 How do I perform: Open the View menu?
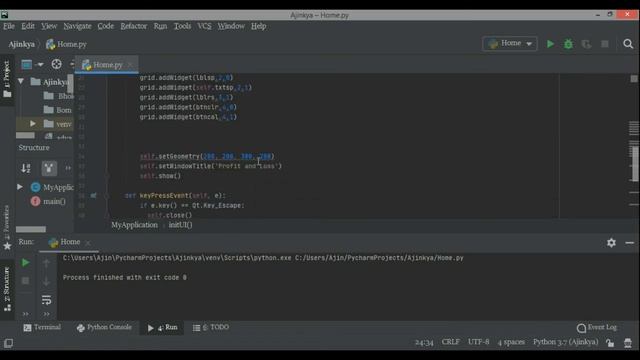(x=49, y=26)
